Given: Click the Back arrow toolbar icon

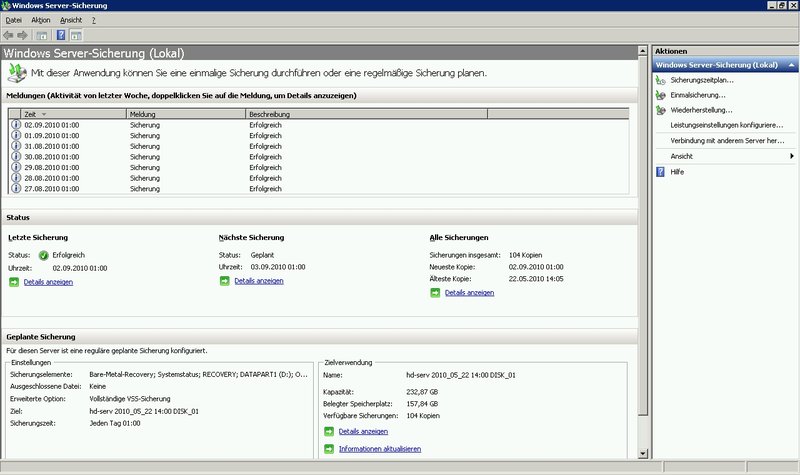Looking at the screenshot, I should coord(8,35).
